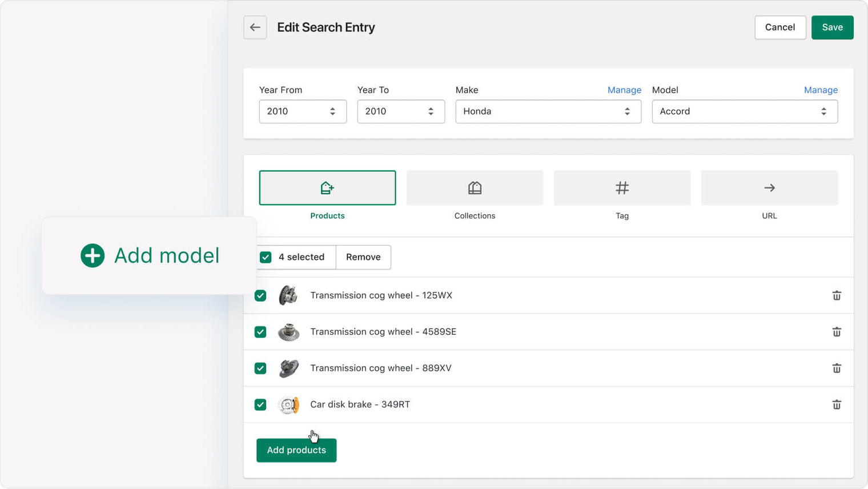The width and height of the screenshot is (868, 489).
Task: Select the Products icon
Action: point(327,187)
